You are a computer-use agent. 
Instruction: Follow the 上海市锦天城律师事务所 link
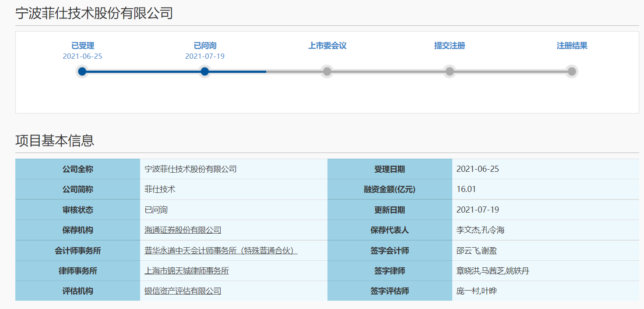point(187,271)
